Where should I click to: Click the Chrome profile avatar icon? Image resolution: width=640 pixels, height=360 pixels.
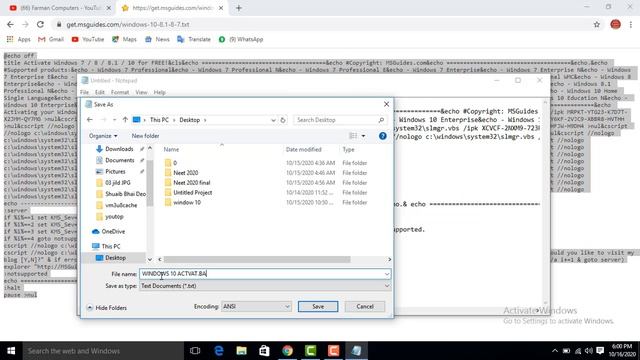(615, 24)
